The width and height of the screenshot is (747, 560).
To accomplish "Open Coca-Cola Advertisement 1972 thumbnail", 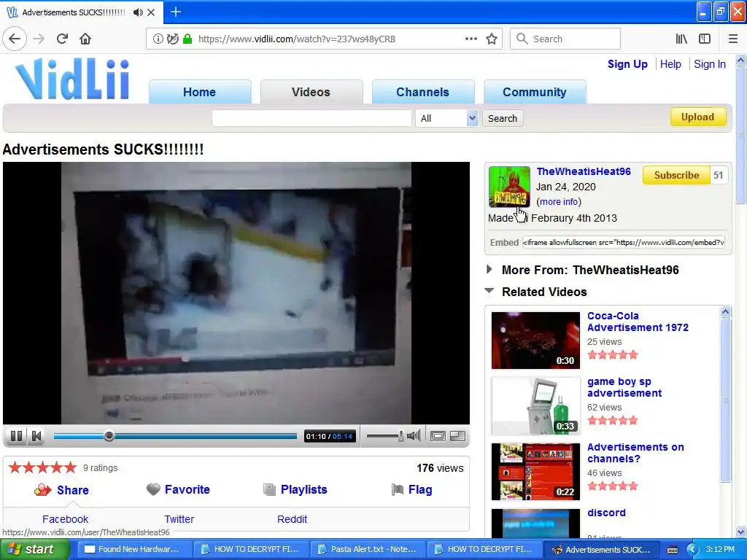I will (x=535, y=340).
